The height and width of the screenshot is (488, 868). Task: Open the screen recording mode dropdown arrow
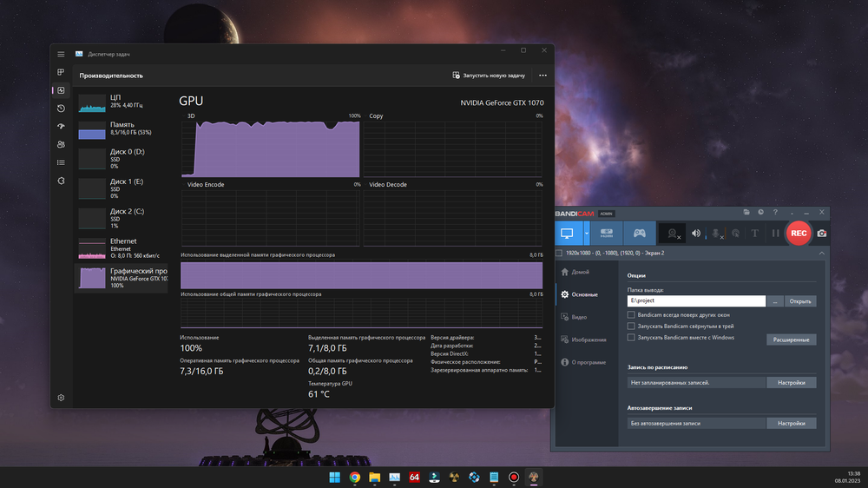pos(587,234)
